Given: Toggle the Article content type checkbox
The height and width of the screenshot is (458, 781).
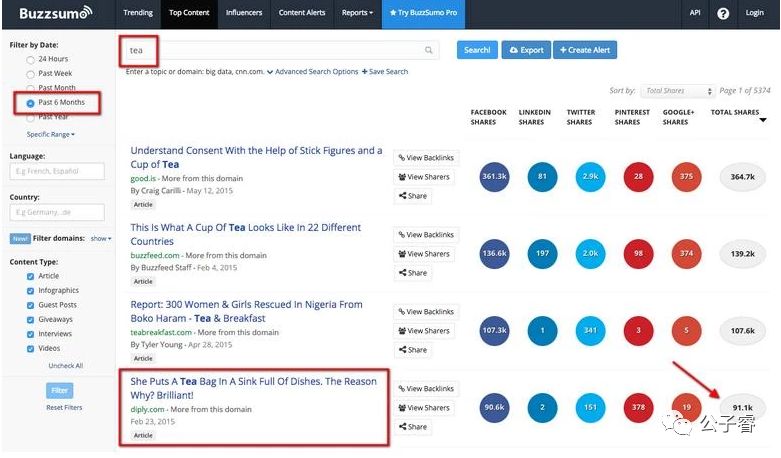Looking at the screenshot, I should tap(30, 276).
